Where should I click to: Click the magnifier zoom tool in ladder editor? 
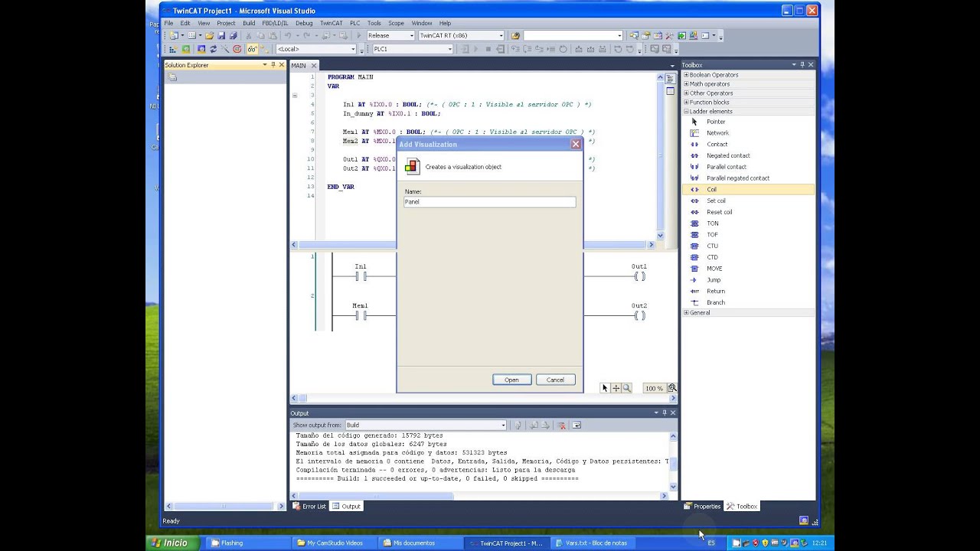click(x=626, y=388)
